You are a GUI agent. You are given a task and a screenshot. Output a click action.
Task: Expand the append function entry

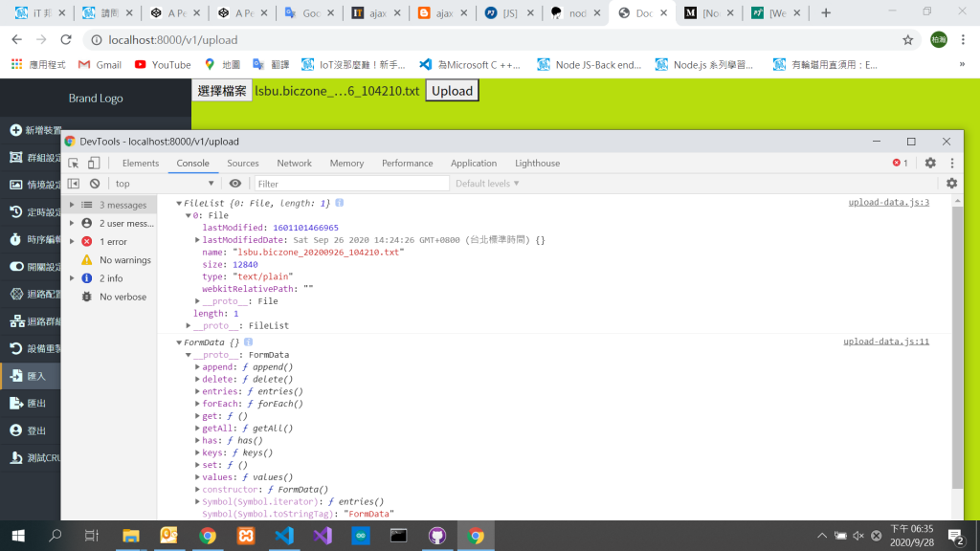(x=197, y=367)
